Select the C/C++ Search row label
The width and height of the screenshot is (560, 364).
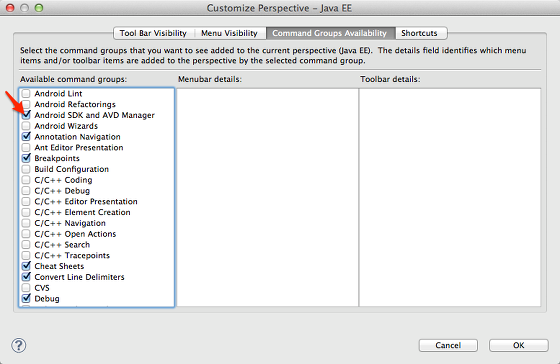[x=62, y=245]
